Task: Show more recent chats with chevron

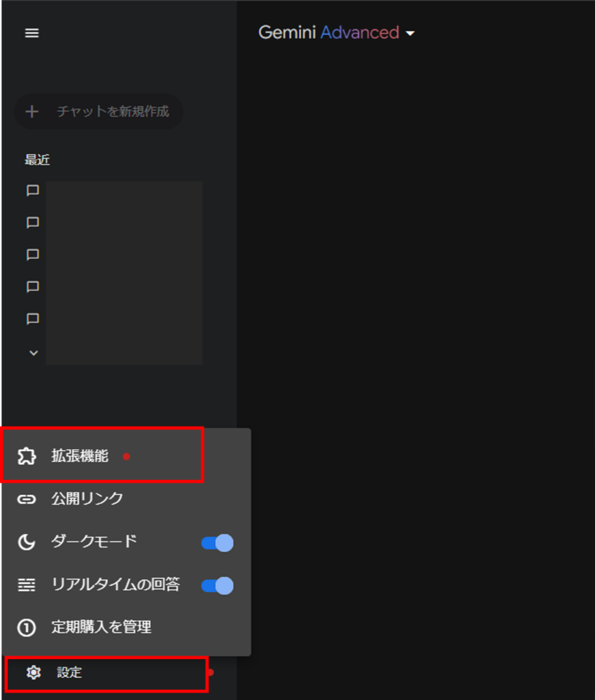Action: 33,353
